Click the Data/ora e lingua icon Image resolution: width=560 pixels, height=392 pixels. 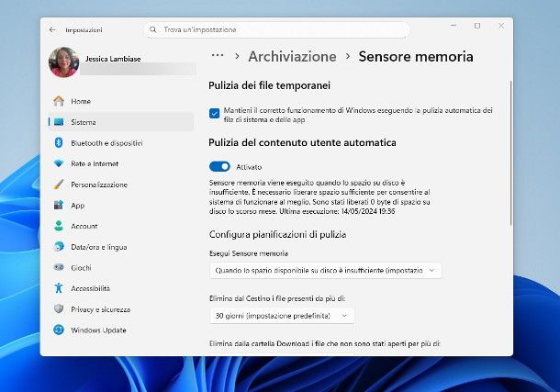coord(59,247)
